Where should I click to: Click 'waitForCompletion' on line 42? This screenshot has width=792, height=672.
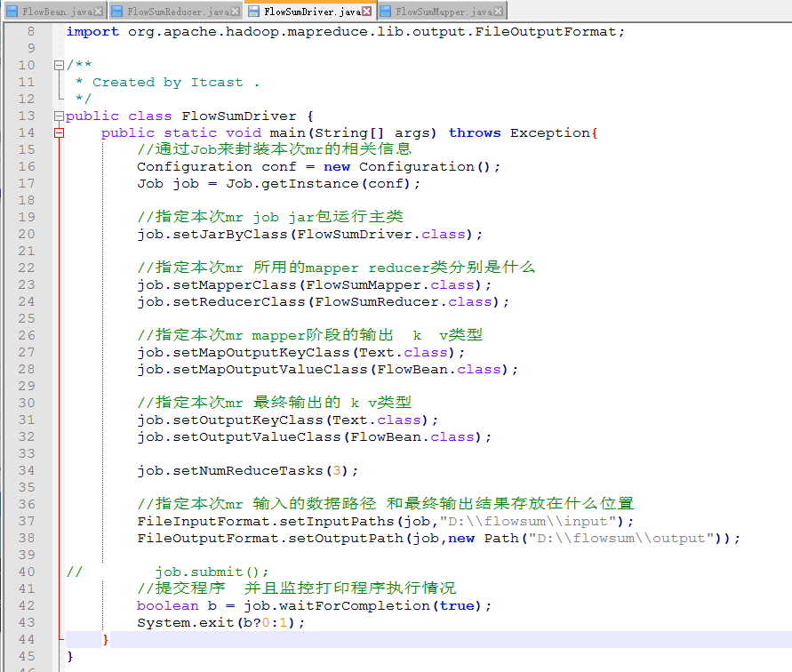(x=354, y=605)
